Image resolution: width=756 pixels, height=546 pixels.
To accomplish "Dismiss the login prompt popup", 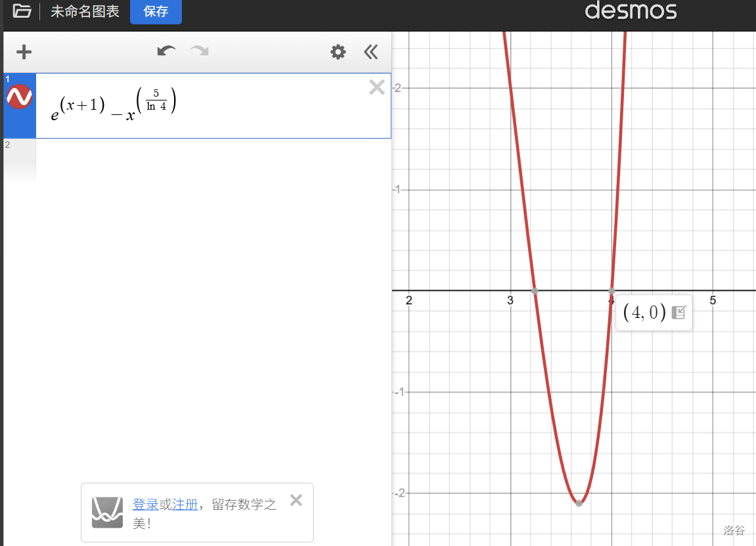I will click(x=296, y=501).
